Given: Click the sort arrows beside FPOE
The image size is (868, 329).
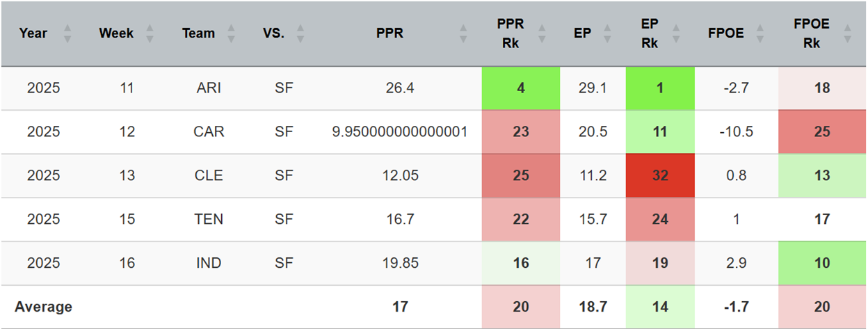Looking at the screenshot, I should [x=762, y=33].
